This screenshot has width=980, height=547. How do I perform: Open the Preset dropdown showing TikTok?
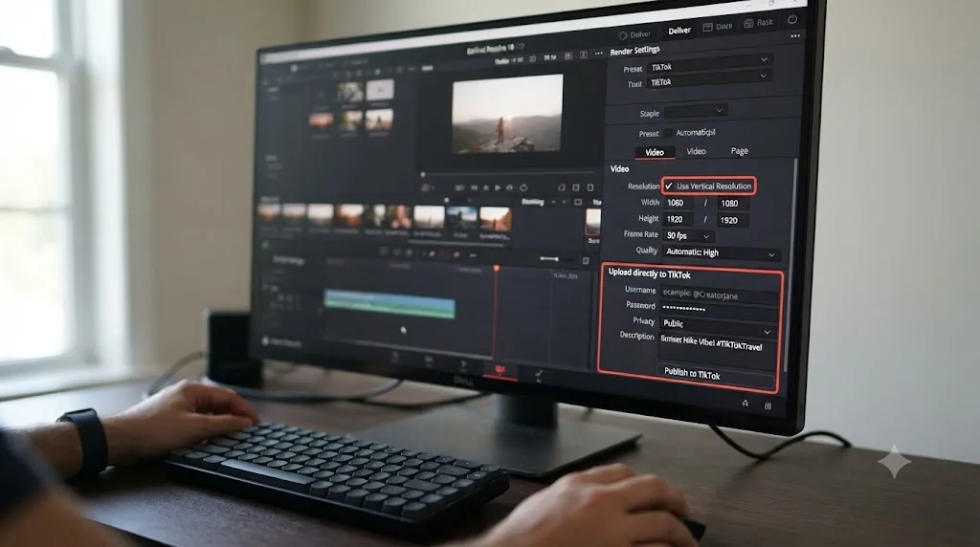point(709,65)
